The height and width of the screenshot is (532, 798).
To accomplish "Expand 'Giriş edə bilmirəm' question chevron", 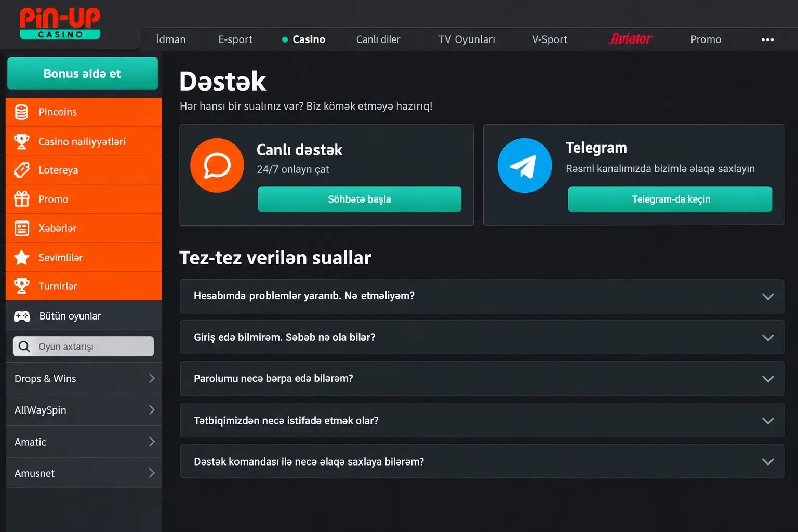I will 768,338.
